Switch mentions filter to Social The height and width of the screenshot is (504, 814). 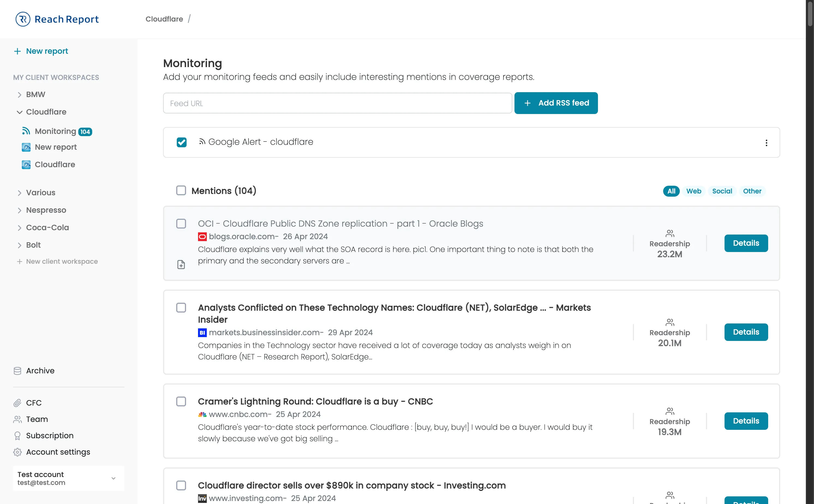[x=722, y=191]
